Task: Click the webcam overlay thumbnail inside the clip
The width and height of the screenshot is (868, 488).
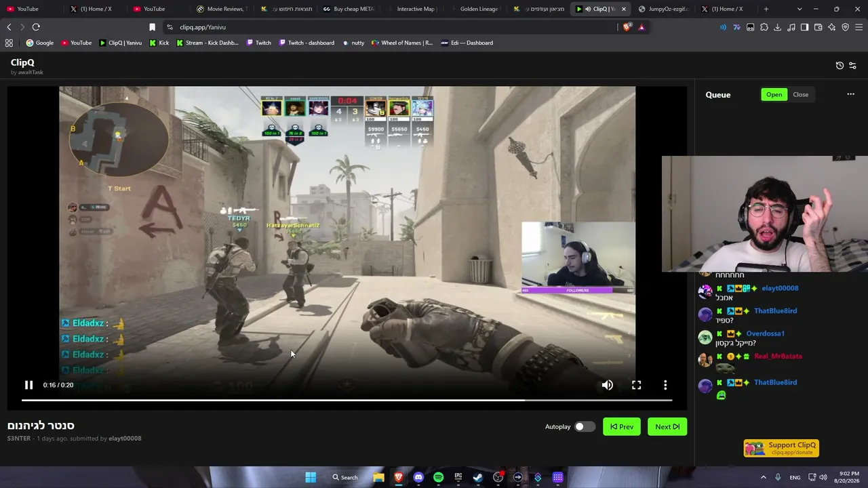Action: [x=578, y=258]
